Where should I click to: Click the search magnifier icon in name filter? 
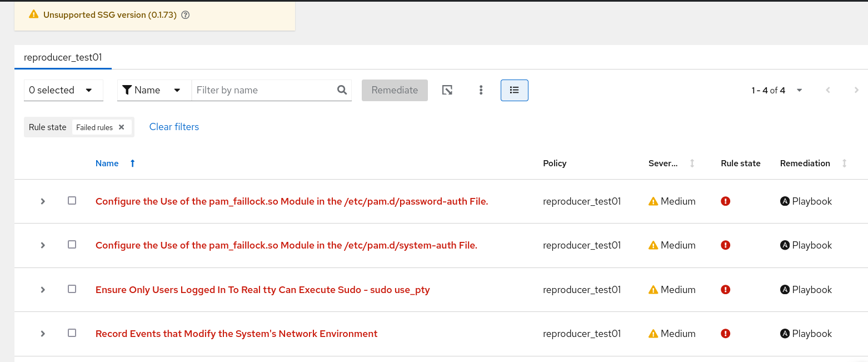pyautogui.click(x=342, y=90)
